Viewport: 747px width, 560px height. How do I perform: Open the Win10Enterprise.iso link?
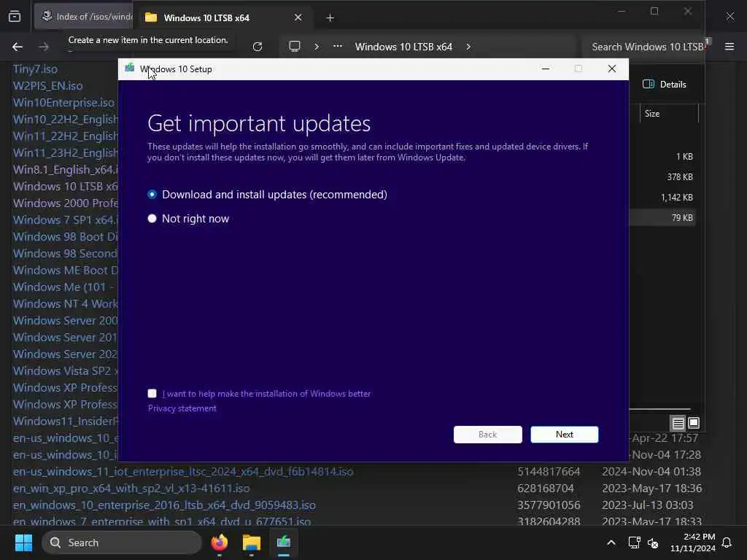[x=64, y=102]
